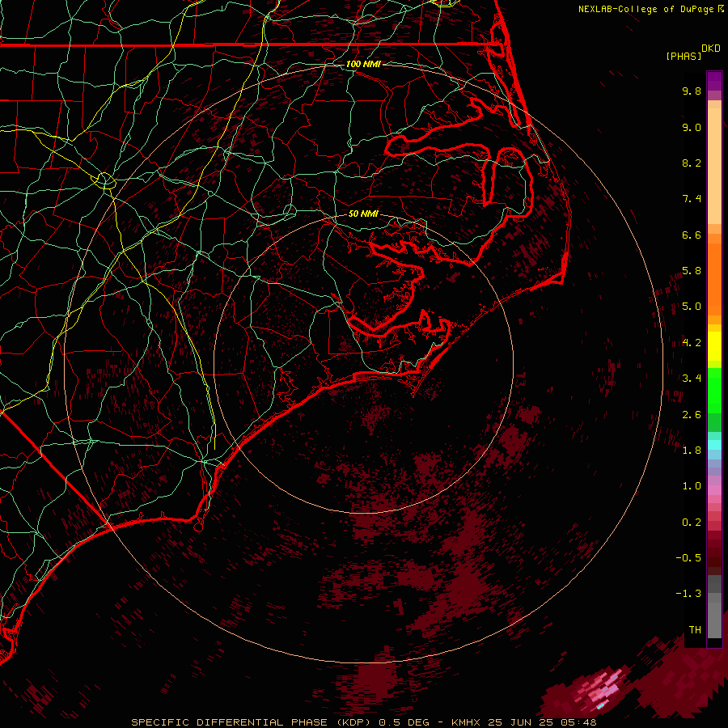Pick the bright green segment of the color bar
Image resolution: width=728 pixels, height=728 pixels.
(714, 390)
